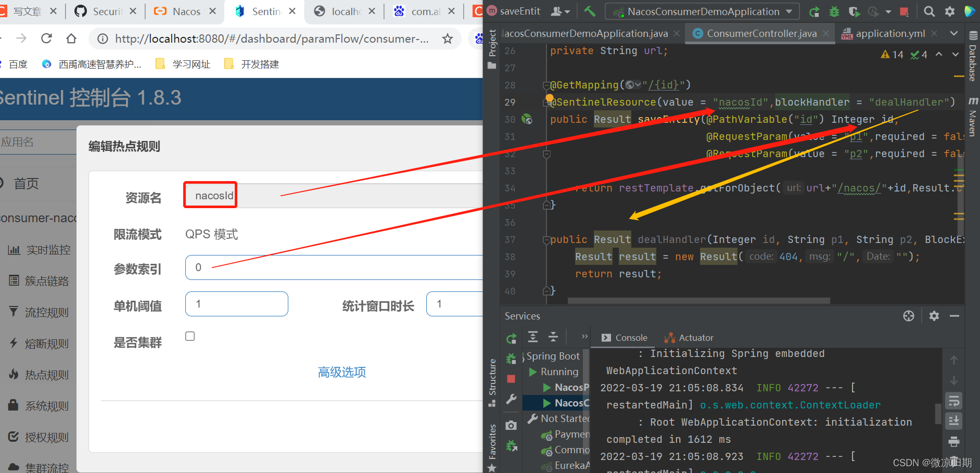Toggle the 是否集群 checkbox

[190, 336]
